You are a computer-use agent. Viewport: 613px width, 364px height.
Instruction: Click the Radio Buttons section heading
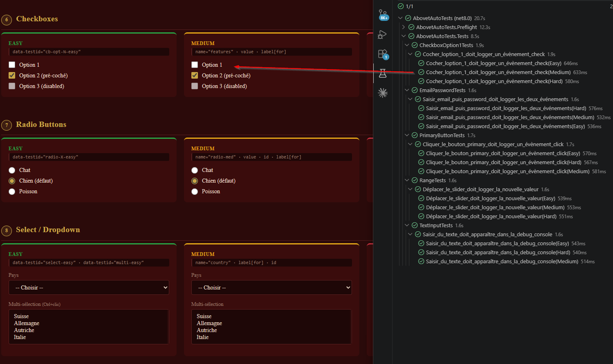pos(41,124)
